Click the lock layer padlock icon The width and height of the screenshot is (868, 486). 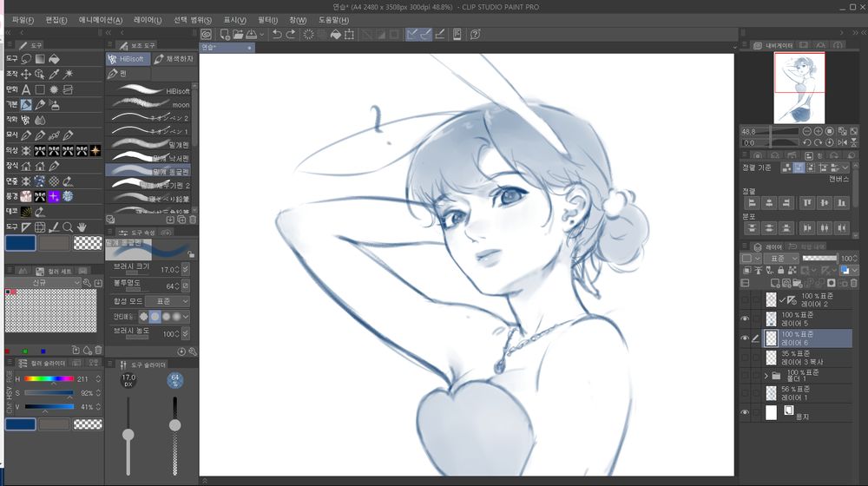coord(780,270)
